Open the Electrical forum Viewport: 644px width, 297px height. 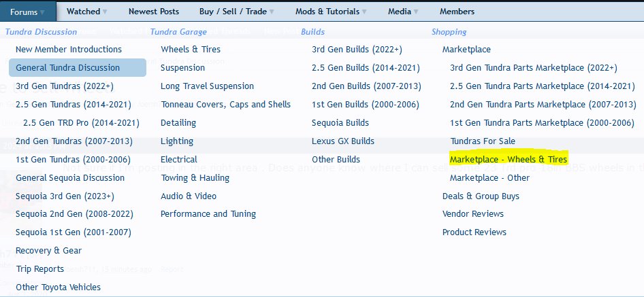[178, 159]
